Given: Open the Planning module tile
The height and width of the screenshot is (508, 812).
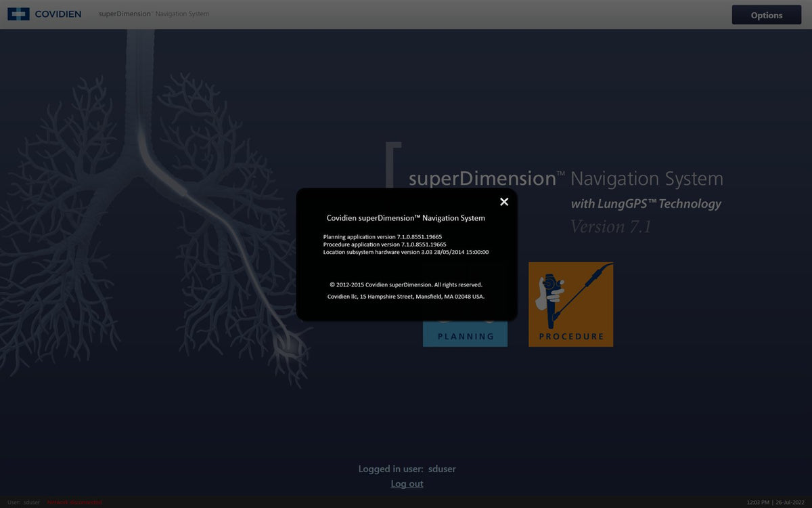Looking at the screenshot, I should [x=466, y=334].
